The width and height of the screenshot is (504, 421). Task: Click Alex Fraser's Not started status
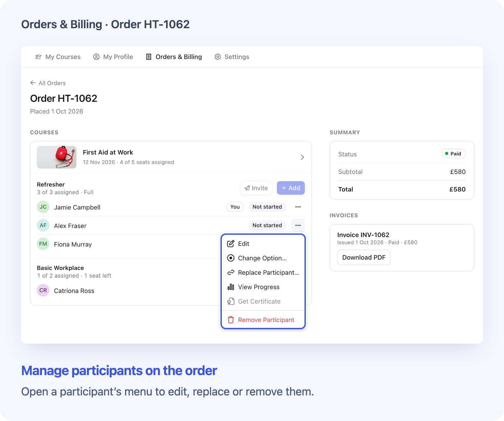(x=267, y=225)
